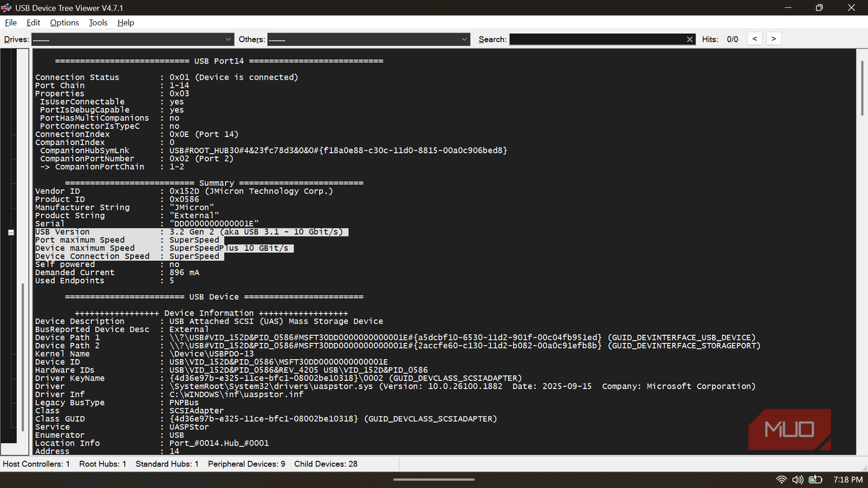Click the Device Information subsection header
The width and height of the screenshot is (868, 488).
tap(211, 313)
